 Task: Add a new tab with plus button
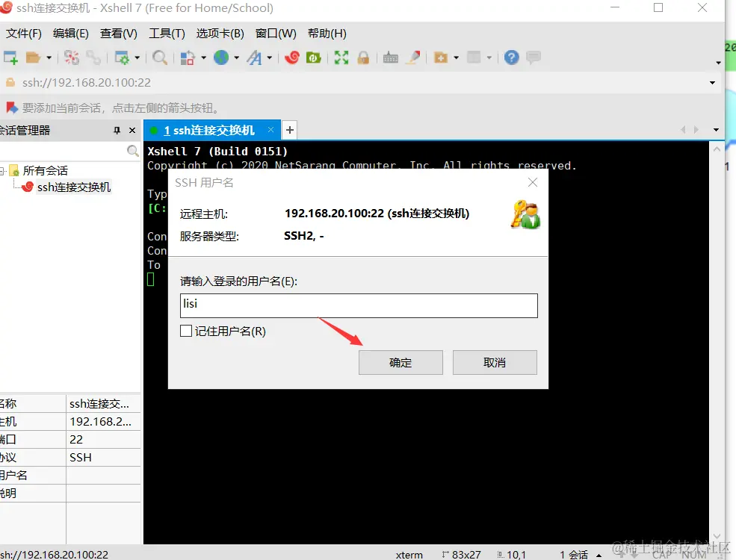tap(290, 130)
